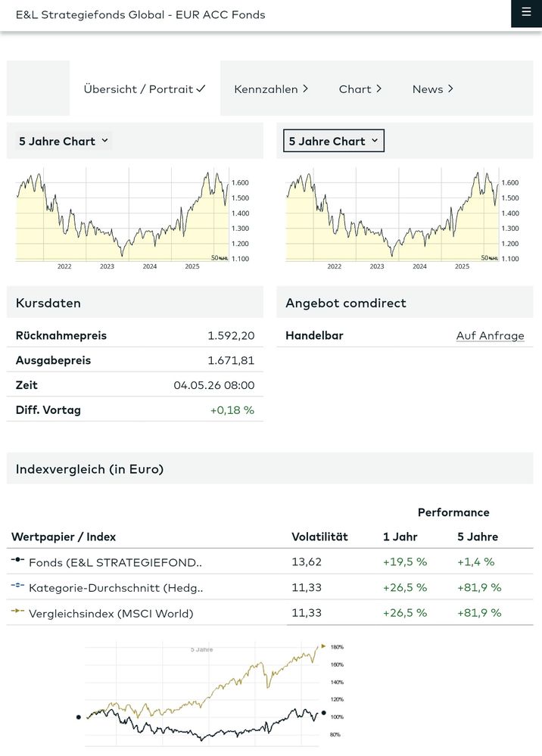Select the Fonds (E&L STRATEGIEFOND.. row label
Screen dimensions: 542x756
coord(115,563)
